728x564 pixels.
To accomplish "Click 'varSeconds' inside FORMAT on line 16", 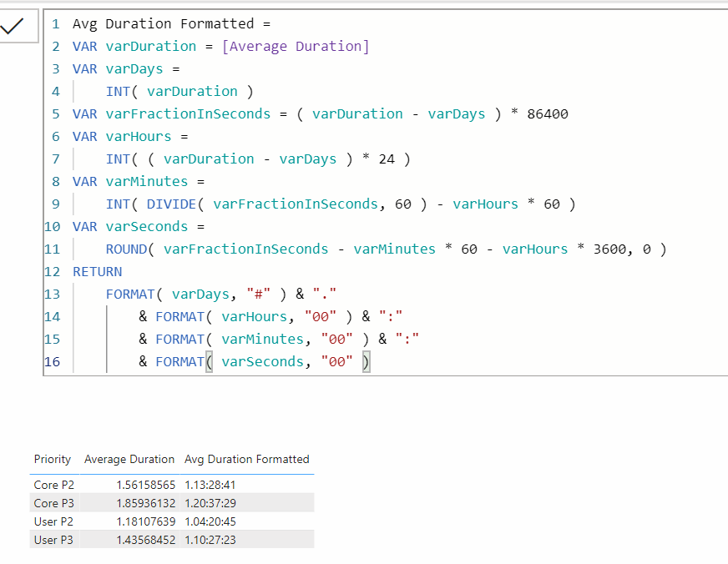I will click(262, 362).
